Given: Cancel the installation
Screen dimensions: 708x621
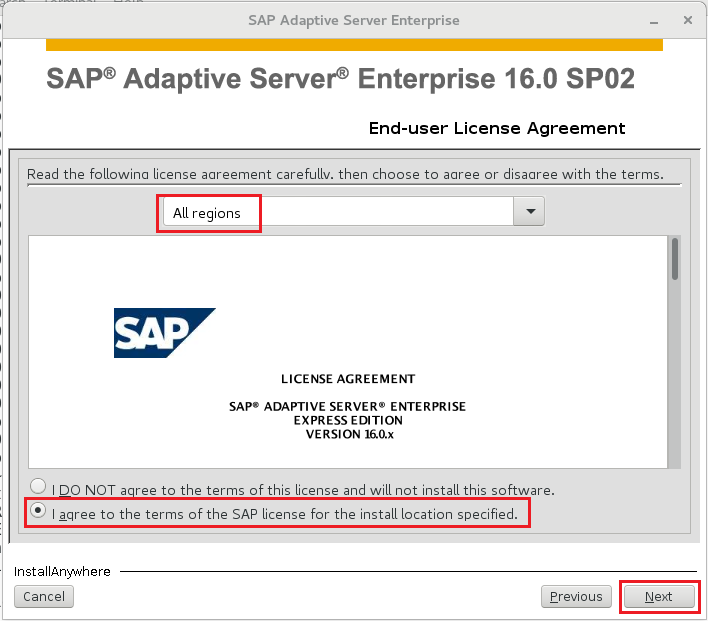Looking at the screenshot, I should pyautogui.click(x=44, y=597).
